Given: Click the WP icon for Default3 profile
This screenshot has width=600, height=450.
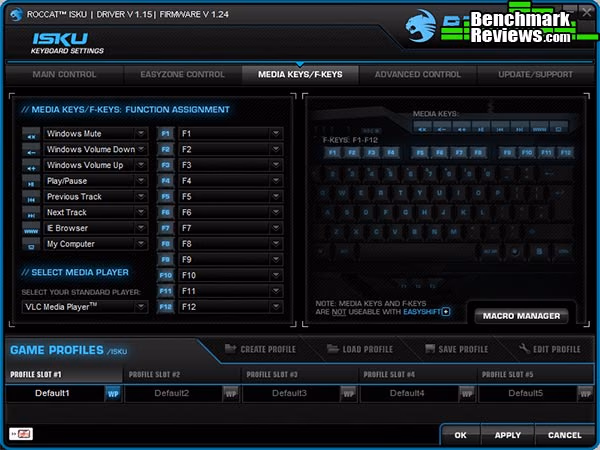Looking at the screenshot, I should [x=348, y=394].
